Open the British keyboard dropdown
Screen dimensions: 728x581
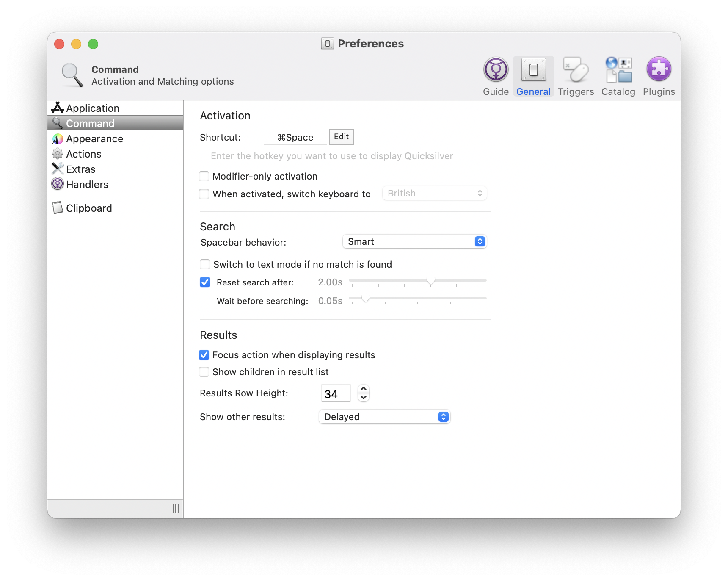point(435,193)
